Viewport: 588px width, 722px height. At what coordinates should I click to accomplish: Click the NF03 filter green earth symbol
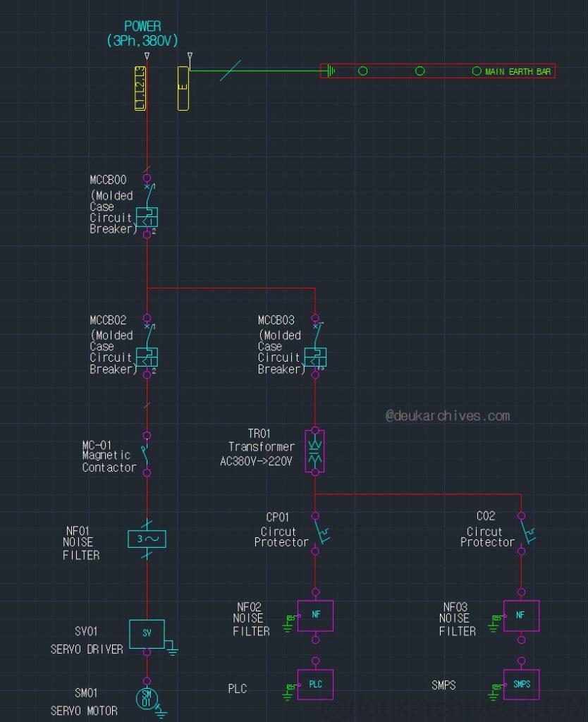pyautogui.click(x=495, y=623)
